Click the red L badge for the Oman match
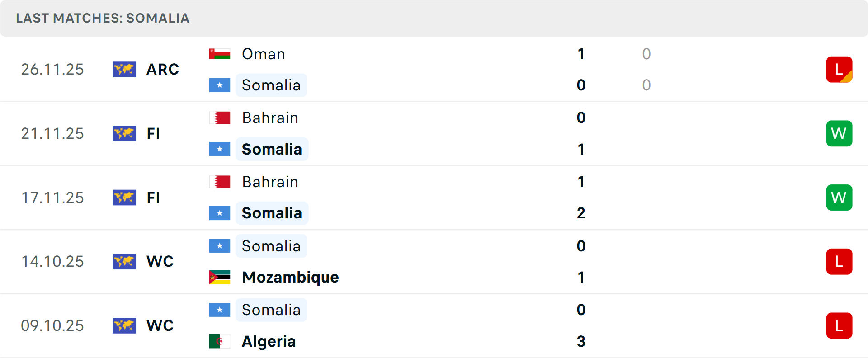This screenshot has width=868, height=358. [x=839, y=69]
